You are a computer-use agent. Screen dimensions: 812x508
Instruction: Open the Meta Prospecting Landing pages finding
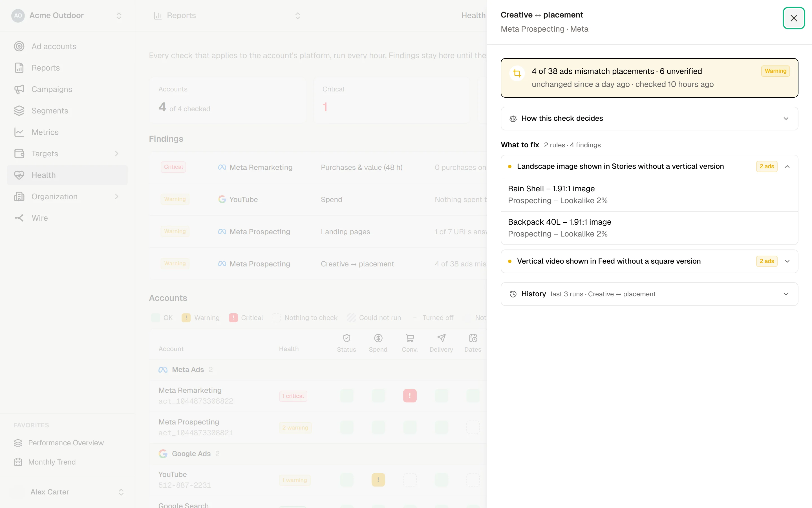[318, 232]
